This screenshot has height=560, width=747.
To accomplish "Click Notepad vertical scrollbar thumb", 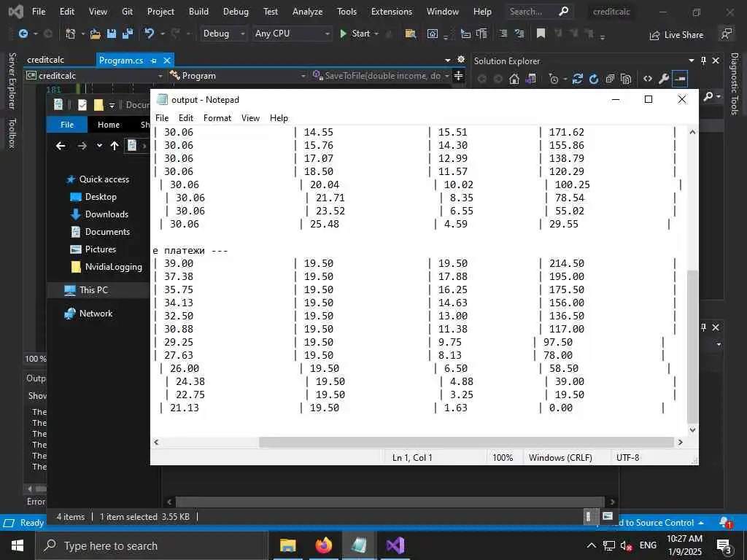I will 693,346.
